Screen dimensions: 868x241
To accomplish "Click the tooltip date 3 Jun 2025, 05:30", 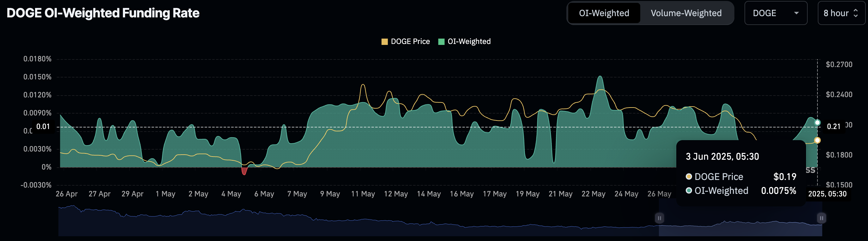I will point(722,157).
